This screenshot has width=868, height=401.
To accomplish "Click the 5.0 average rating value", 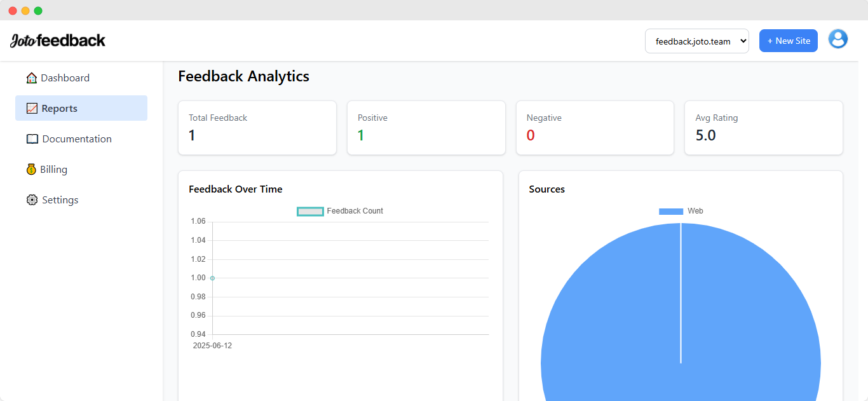I will coord(705,135).
